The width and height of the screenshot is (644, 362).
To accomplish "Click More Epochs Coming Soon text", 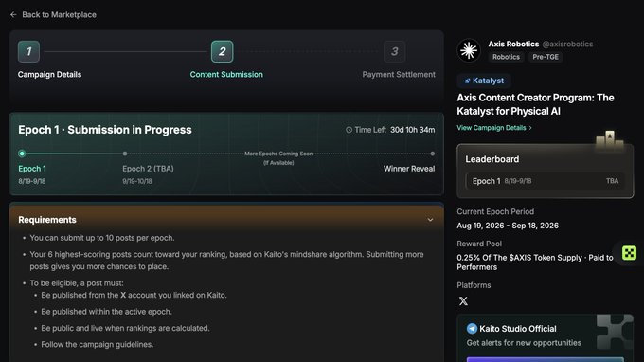I will (278, 154).
